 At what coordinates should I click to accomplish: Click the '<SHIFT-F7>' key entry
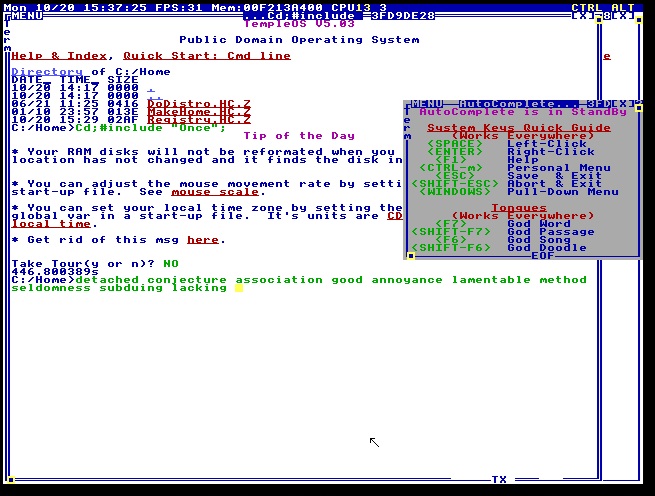451,231
